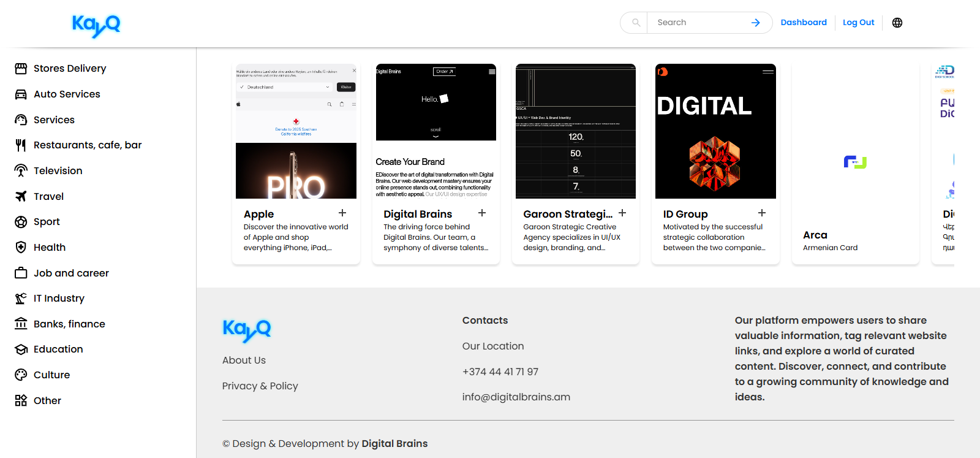This screenshot has width=980, height=458.
Task: Click the Auto Services car icon
Action: click(21, 94)
